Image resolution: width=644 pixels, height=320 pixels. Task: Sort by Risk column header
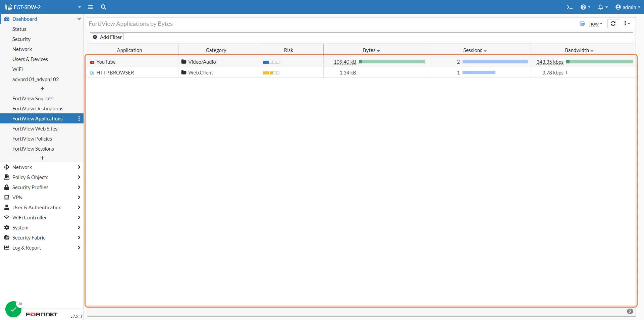point(288,50)
